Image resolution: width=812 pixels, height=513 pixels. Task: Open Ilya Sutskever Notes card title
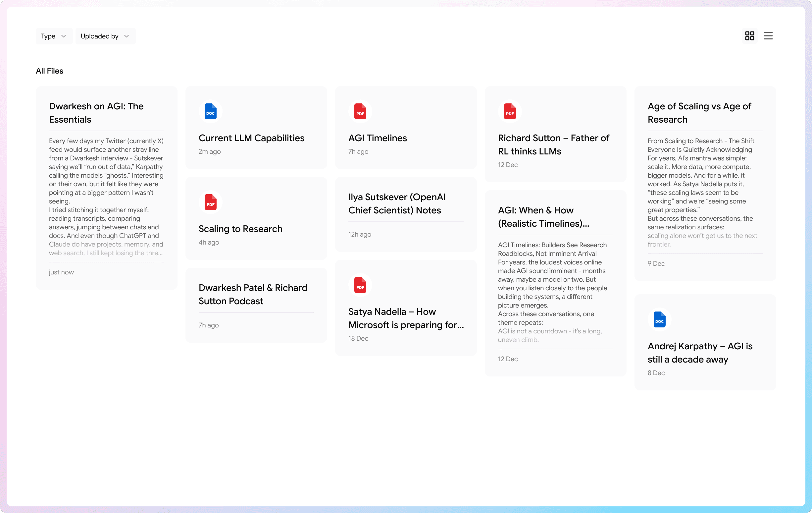click(396, 203)
